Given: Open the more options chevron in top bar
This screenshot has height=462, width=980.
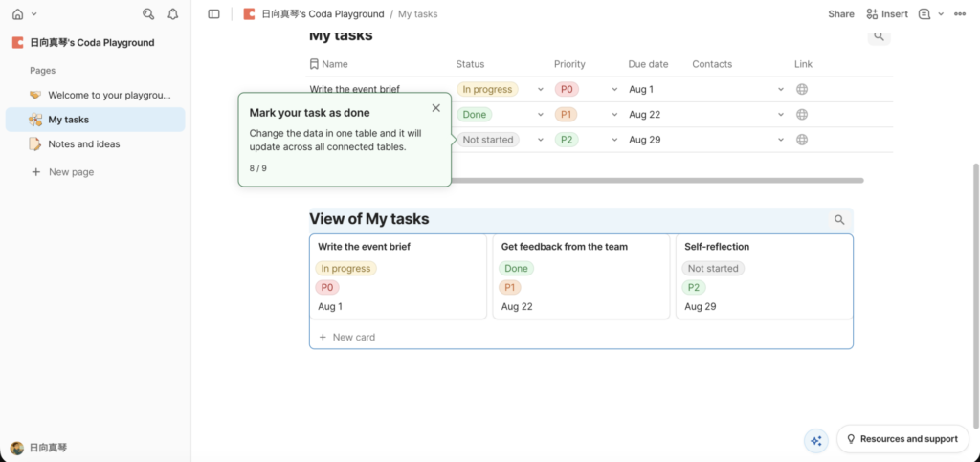Looking at the screenshot, I should (941, 14).
